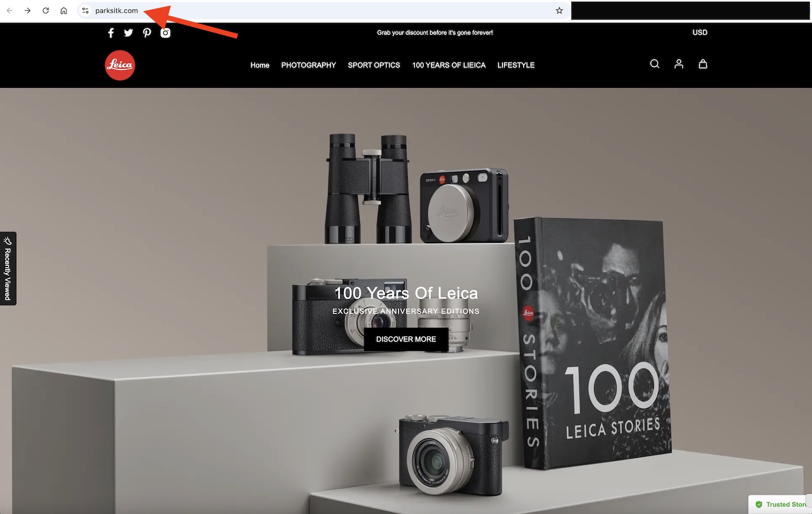This screenshot has height=514, width=812.
Task: Reload the page in browser
Action: (x=46, y=11)
